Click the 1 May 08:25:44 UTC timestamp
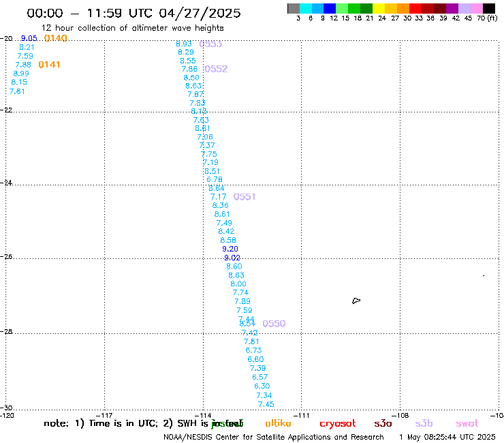This screenshot has height=443, width=504. tap(447, 438)
